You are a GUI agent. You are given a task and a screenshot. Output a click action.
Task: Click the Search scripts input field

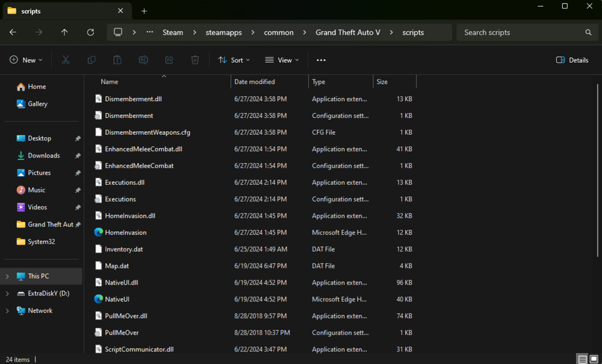point(521,32)
